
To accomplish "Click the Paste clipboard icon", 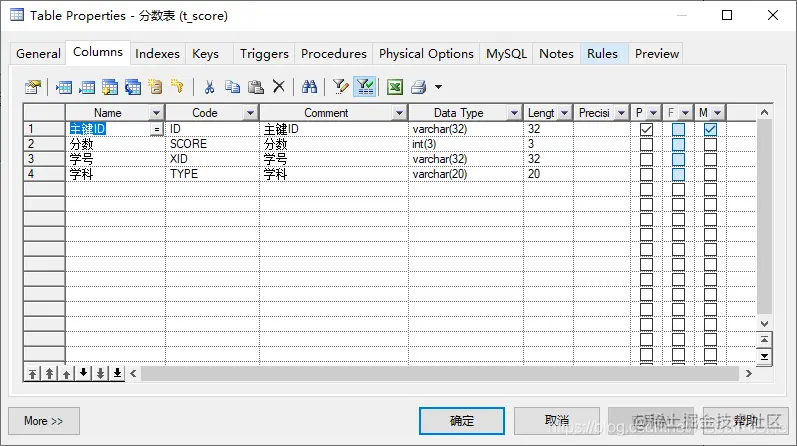I will tap(255, 87).
